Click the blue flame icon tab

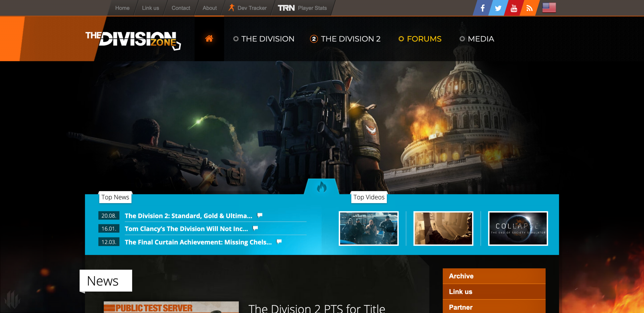321,187
